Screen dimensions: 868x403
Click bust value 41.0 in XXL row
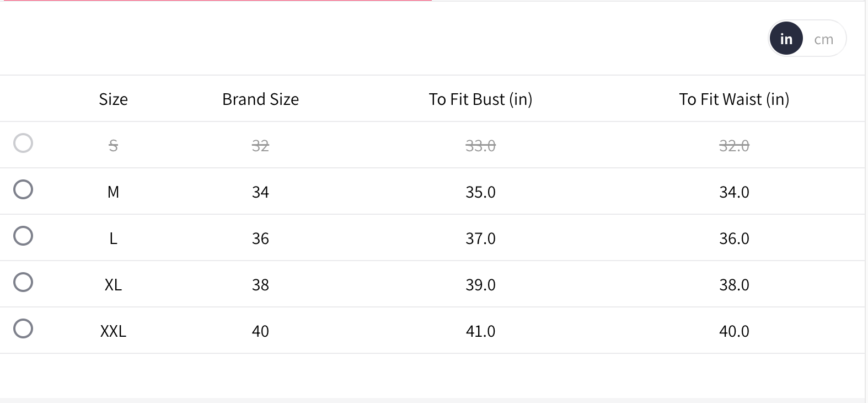pyautogui.click(x=480, y=331)
